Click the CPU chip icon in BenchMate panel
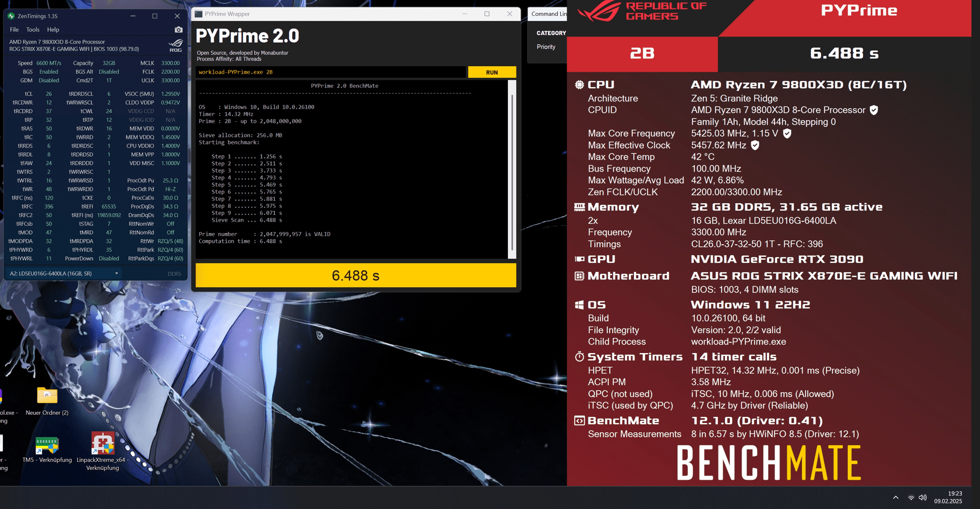The height and width of the screenshot is (509, 980). (579, 85)
